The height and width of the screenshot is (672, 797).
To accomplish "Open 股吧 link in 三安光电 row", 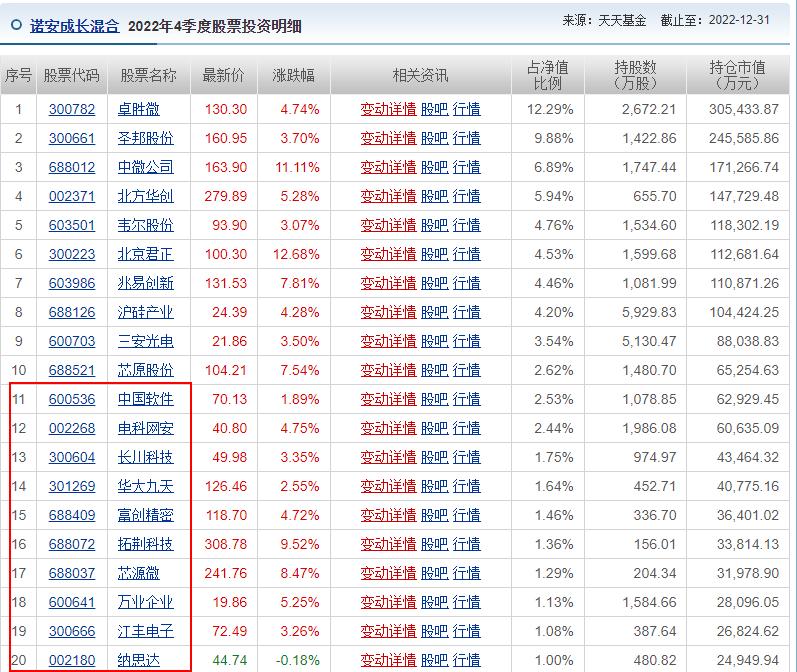I will tap(435, 341).
